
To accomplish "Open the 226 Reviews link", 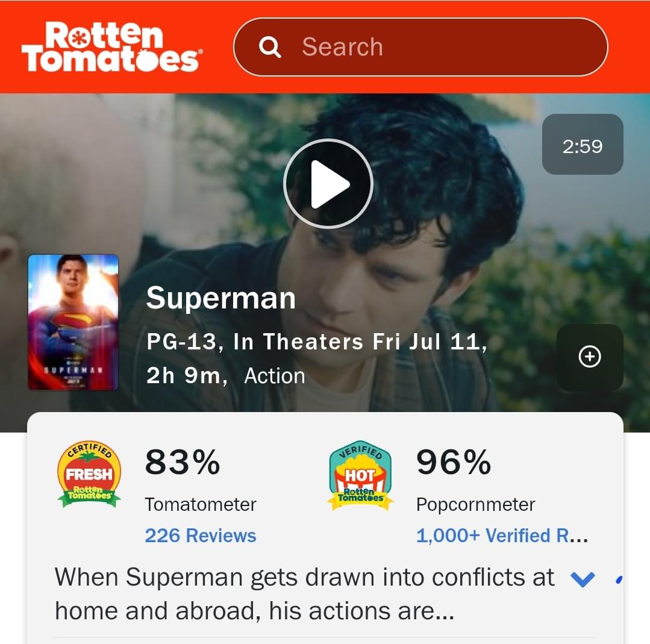I will [x=201, y=536].
